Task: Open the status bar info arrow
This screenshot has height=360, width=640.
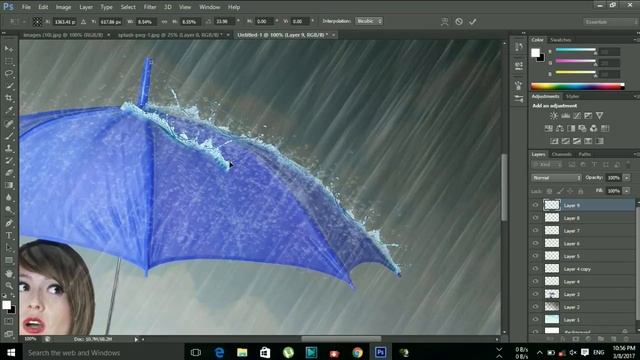Action: (136, 339)
